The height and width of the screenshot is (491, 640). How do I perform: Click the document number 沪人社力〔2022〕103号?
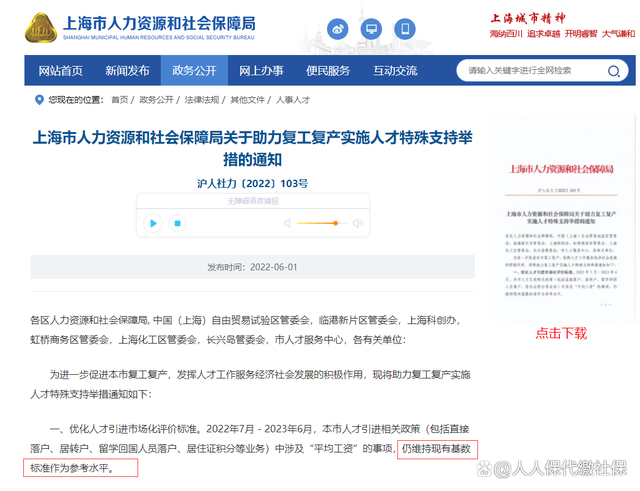(253, 184)
